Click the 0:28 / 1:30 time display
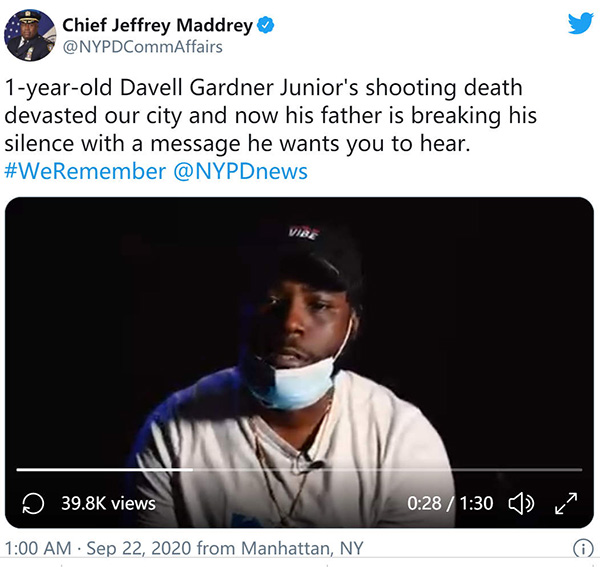This screenshot has width=600, height=567. coord(450,503)
